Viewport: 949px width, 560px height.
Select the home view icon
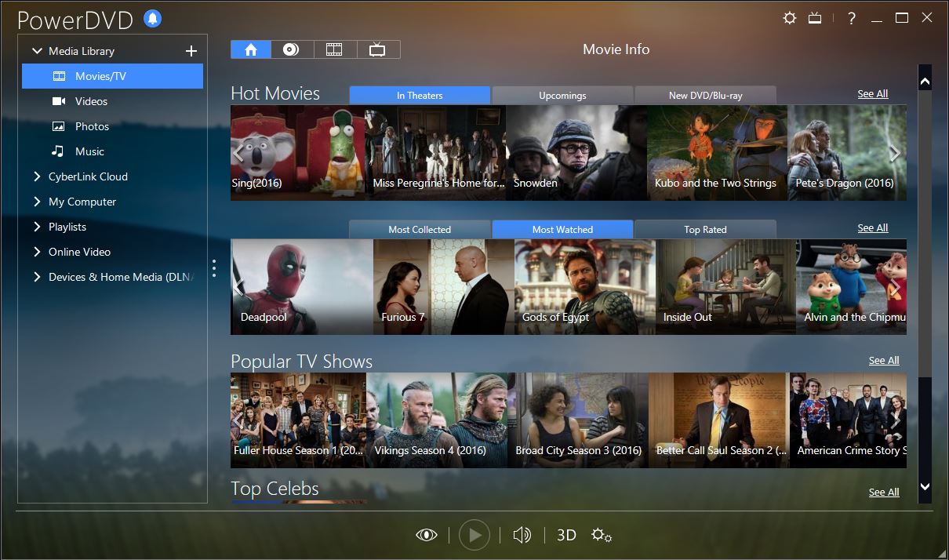pos(251,49)
